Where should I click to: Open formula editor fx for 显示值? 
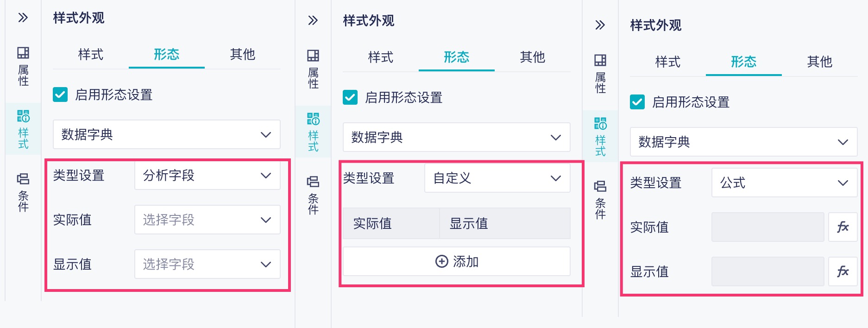(843, 271)
